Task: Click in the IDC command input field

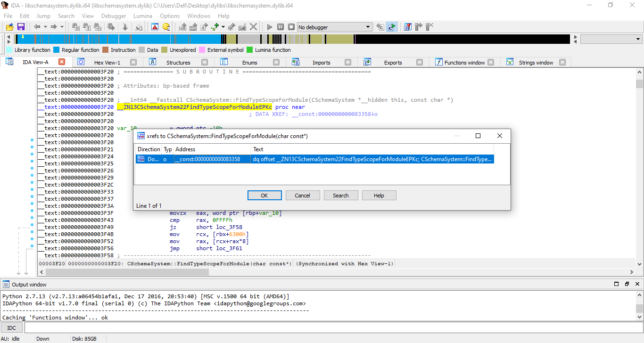Action: coord(333,327)
